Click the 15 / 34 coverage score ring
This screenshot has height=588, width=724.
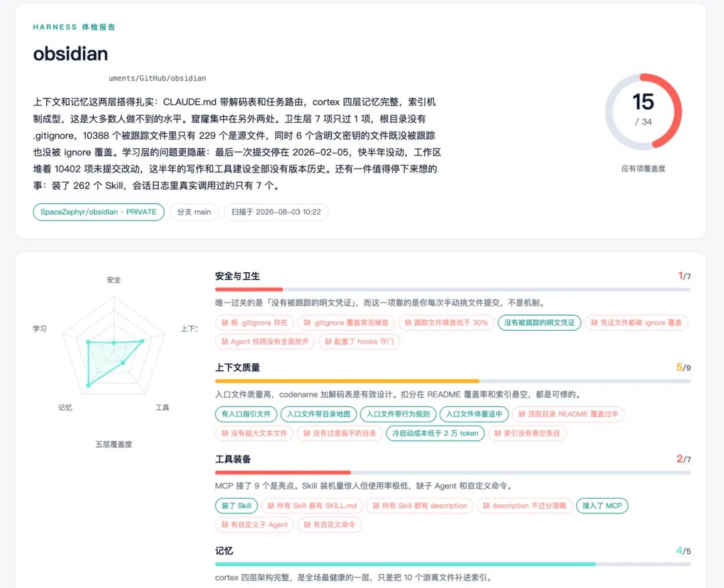643,112
